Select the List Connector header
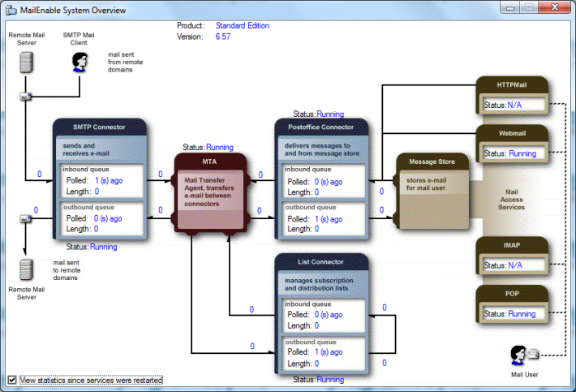The width and height of the screenshot is (576, 392). pos(320,262)
